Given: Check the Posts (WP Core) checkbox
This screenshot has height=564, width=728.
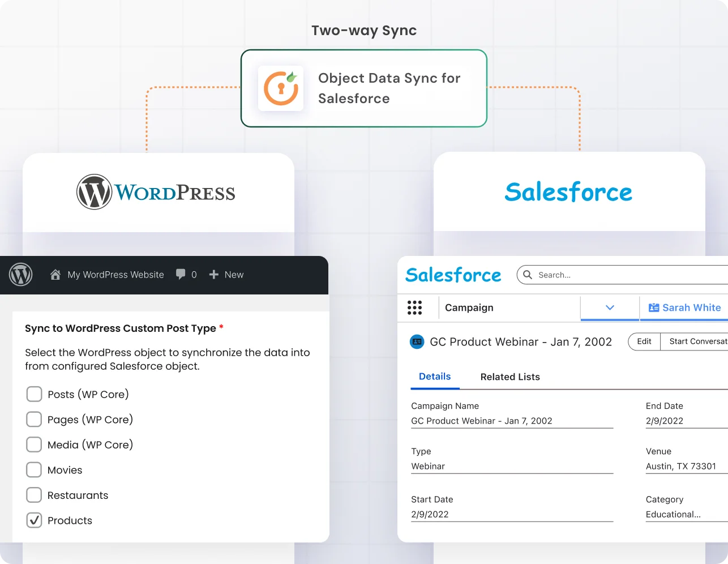Looking at the screenshot, I should tap(34, 394).
